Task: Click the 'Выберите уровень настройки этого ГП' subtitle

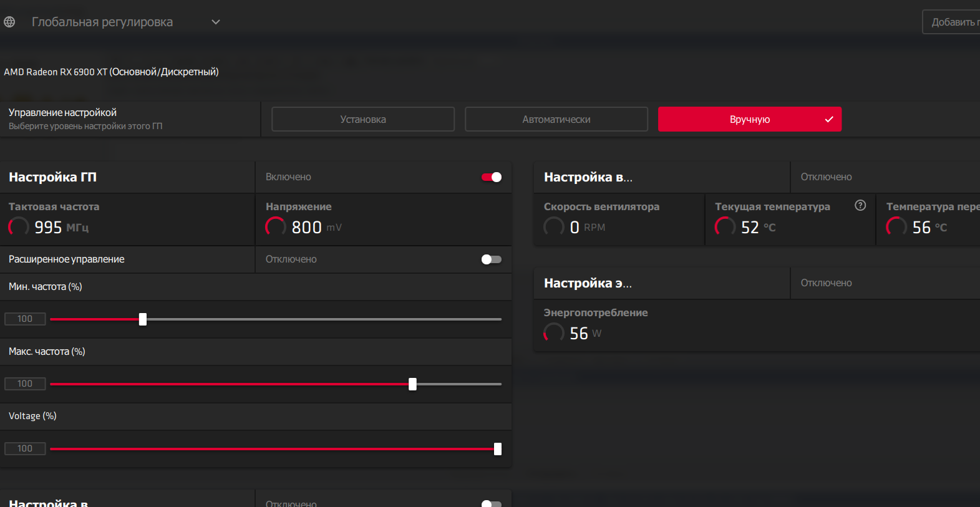Action: [85, 126]
